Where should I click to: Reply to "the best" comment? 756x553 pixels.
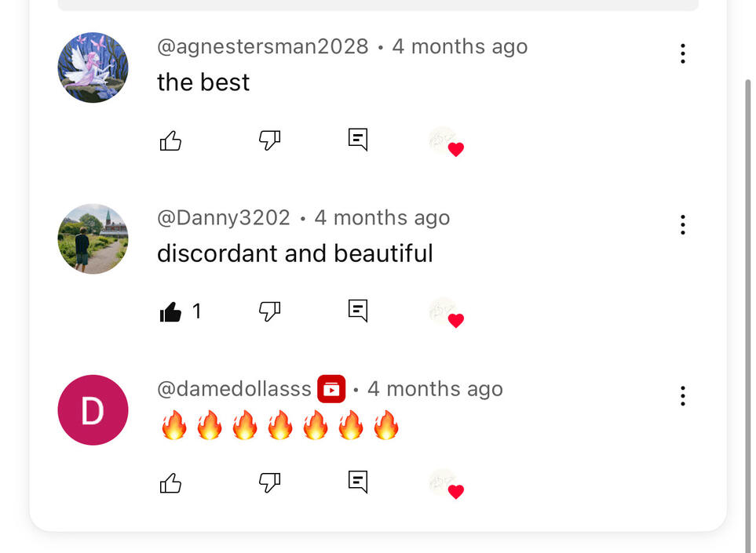click(358, 140)
